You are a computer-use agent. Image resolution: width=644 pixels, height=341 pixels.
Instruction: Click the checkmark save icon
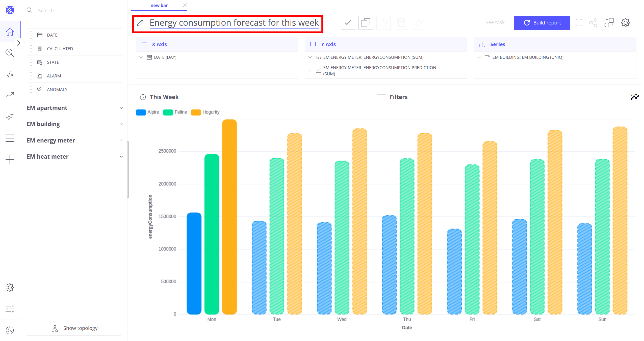(x=348, y=23)
